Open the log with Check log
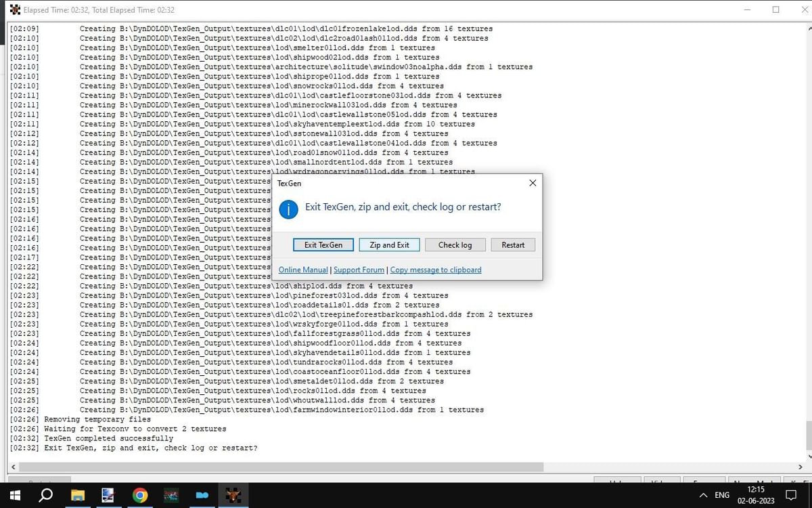Image resolution: width=812 pixels, height=508 pixels. pos(455,245)
